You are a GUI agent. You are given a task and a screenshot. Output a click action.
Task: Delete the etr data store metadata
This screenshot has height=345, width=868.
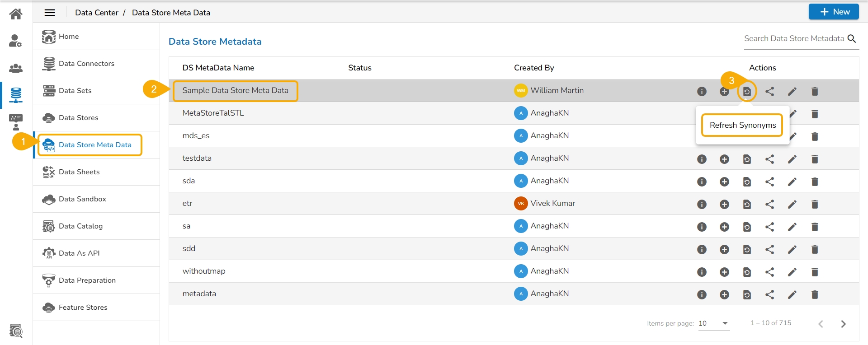(x=815, y=204)
